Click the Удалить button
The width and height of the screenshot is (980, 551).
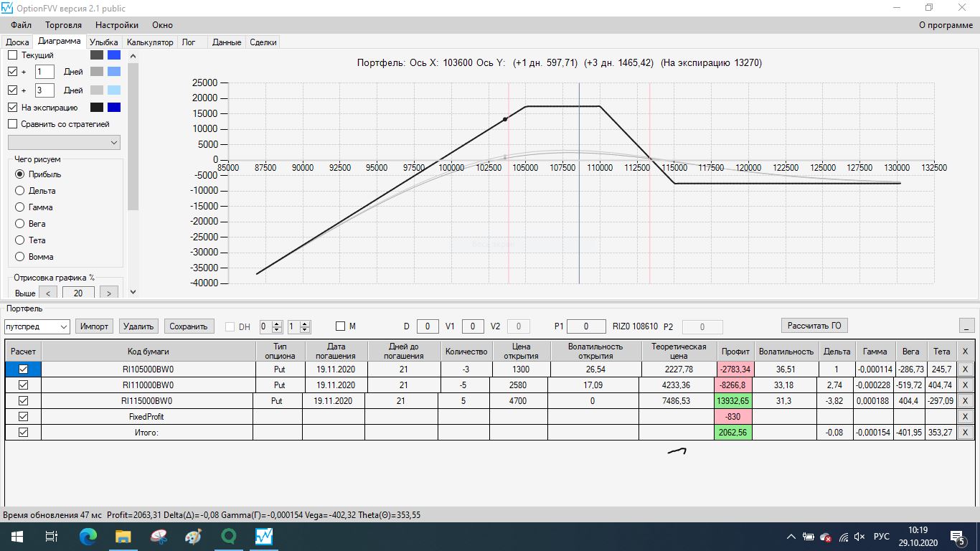[138, 326]
